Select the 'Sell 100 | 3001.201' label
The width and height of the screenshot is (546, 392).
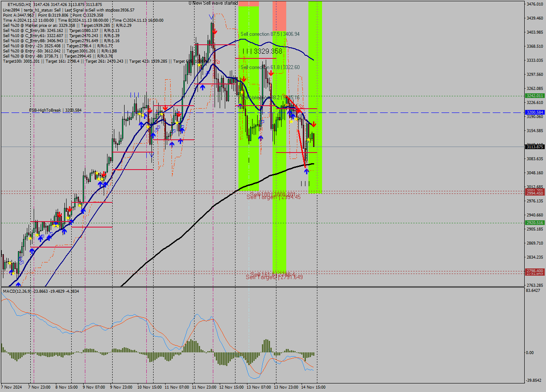click(x=273, y=194)
